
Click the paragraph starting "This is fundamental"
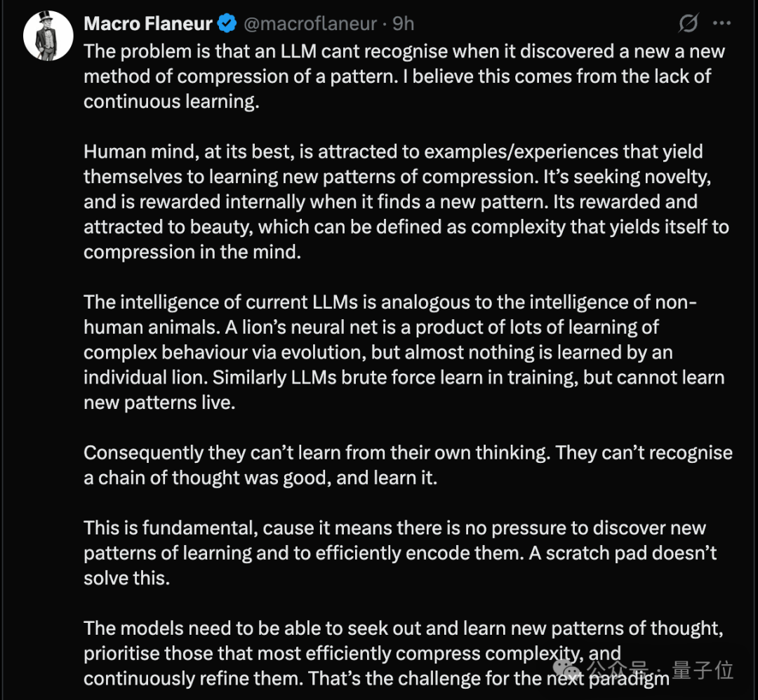400,553
